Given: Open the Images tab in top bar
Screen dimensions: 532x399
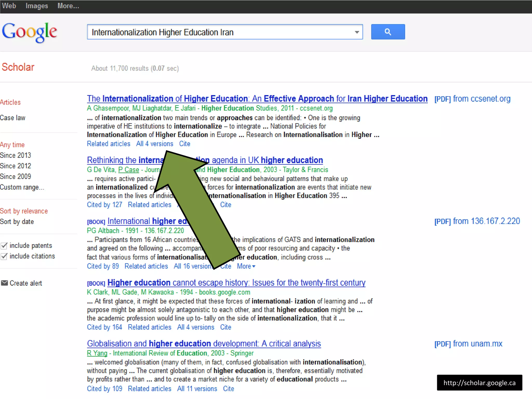Looking at the screenshot, I should 37,6.
